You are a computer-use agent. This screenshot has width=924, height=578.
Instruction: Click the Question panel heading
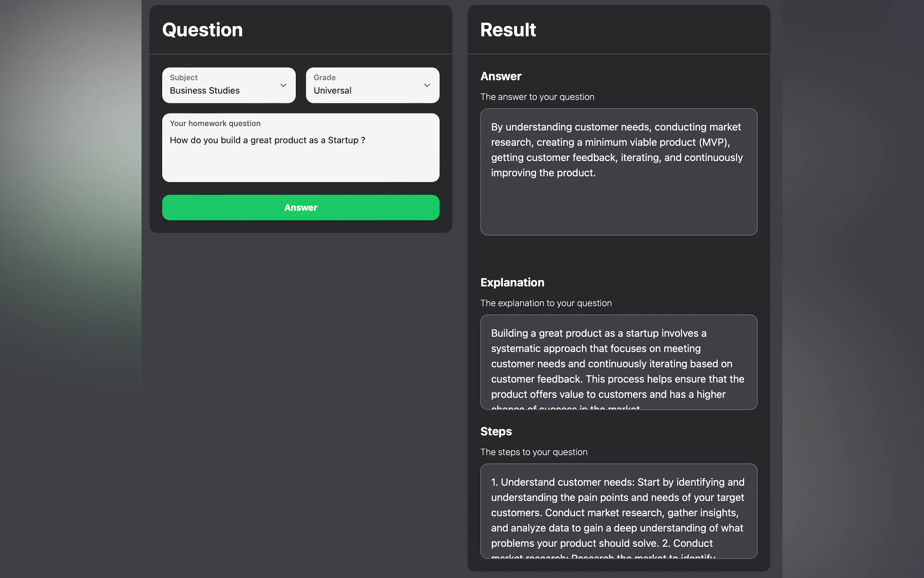click(203, 30)
